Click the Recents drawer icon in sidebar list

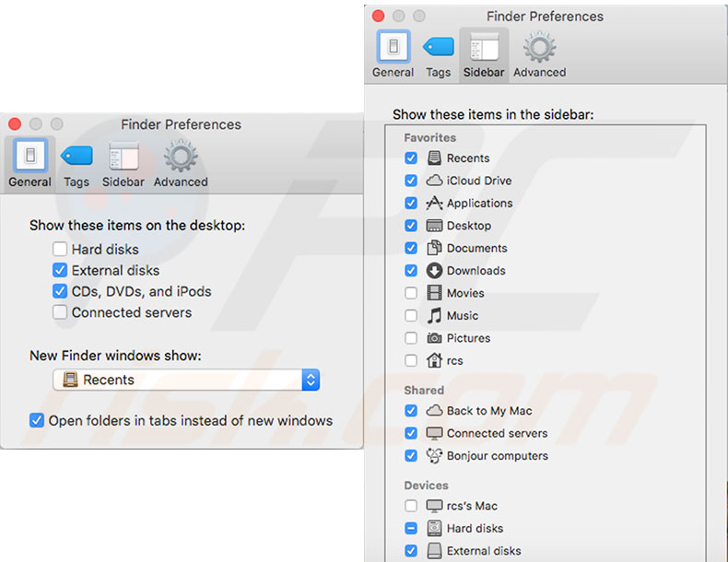[434, 158]
